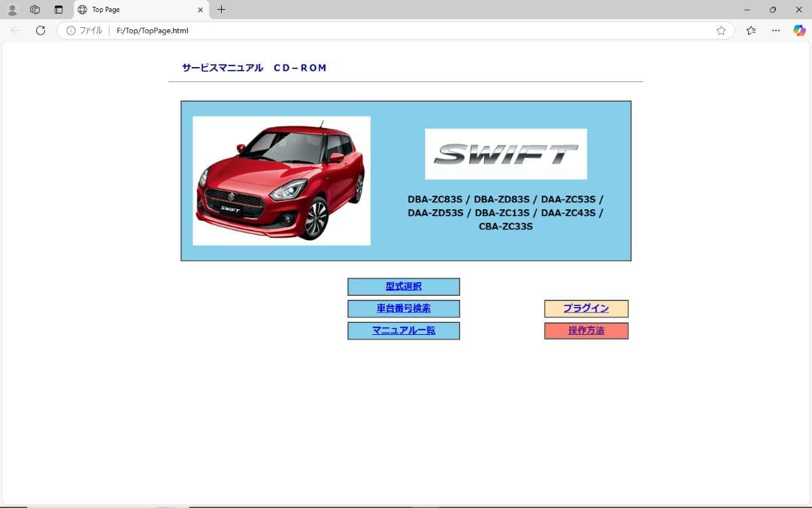Add TopPage.html to favorites with star icon
812x508 pixels.
pos(721,30)
